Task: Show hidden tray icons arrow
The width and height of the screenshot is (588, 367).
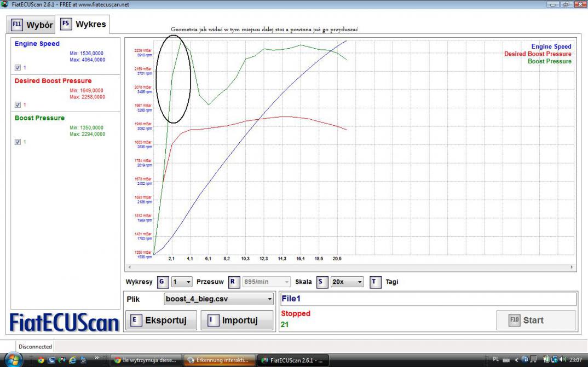Action: [x=516, y=360]
